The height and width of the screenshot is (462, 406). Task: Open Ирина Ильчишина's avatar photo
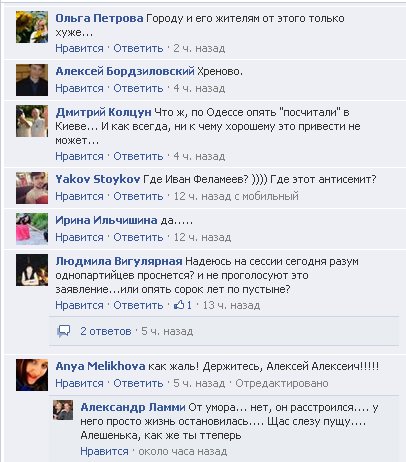[x=32, y=229]
